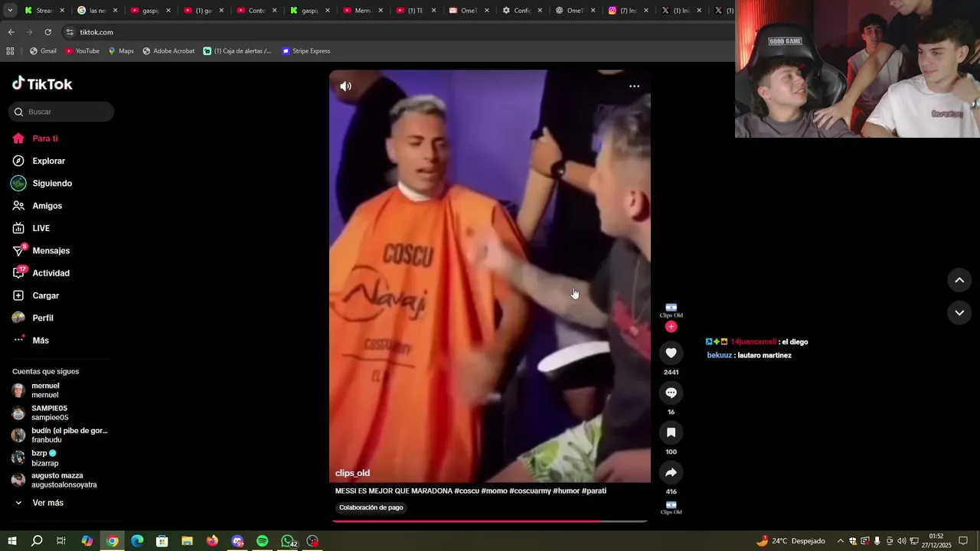
Task: Open Firefox from the taskbar
Action: [x=212, y=541]
